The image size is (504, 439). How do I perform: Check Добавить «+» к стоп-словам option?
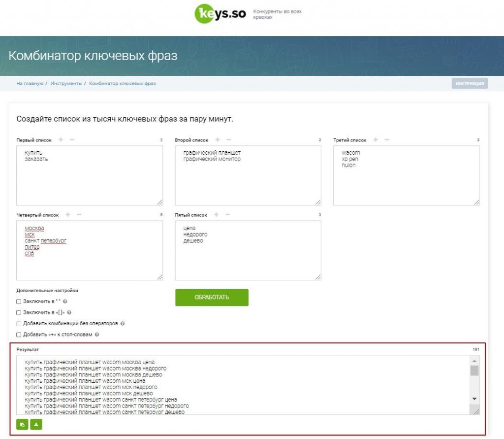(19, 335)
